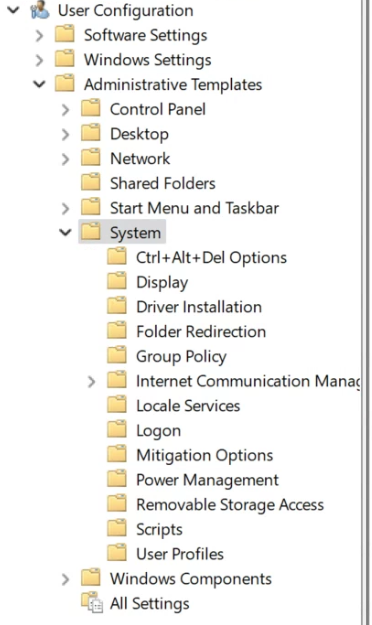Collapse the Administrative Templates node
This screenshot has width=372, height=625.
click(x=39, y=84)
